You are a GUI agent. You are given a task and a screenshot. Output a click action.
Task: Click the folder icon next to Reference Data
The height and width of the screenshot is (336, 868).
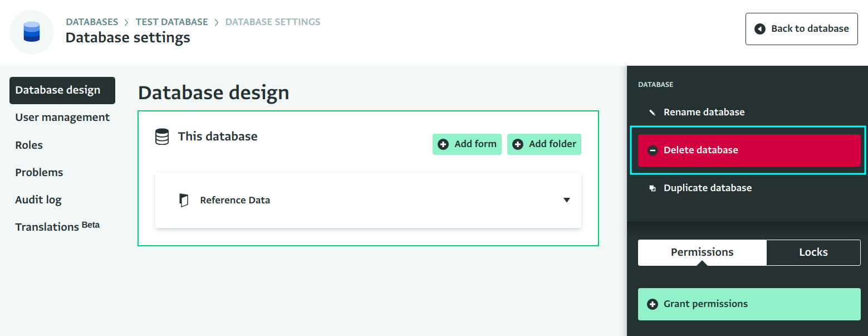click(184, 200)
